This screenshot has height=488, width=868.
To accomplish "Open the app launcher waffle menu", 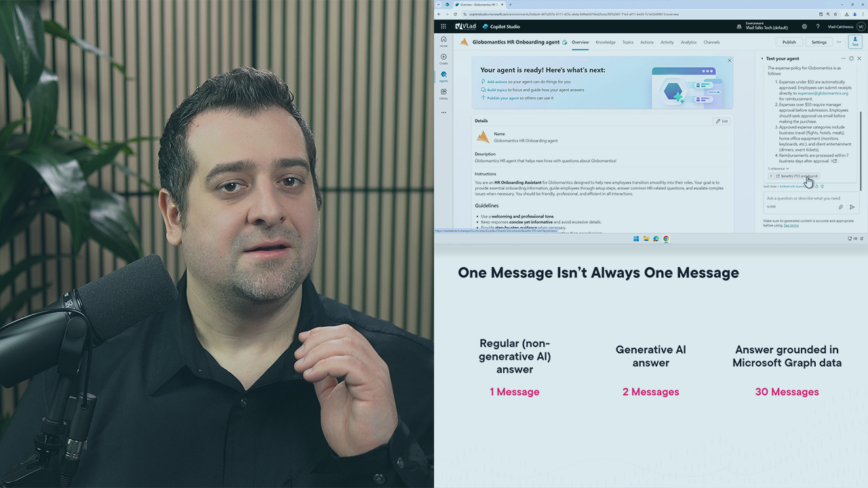I will coord(443,26).
